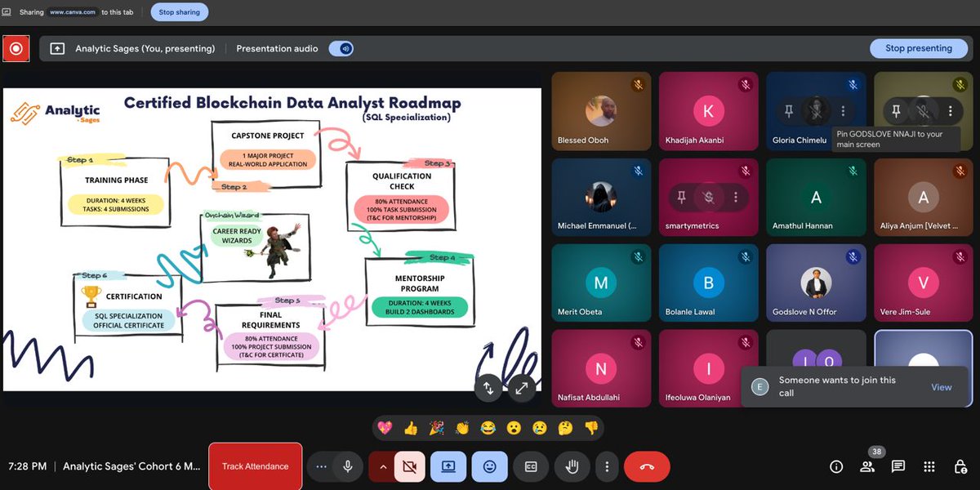
Task: Select Blessed Oboh's video tile
Action: point(601,110)
